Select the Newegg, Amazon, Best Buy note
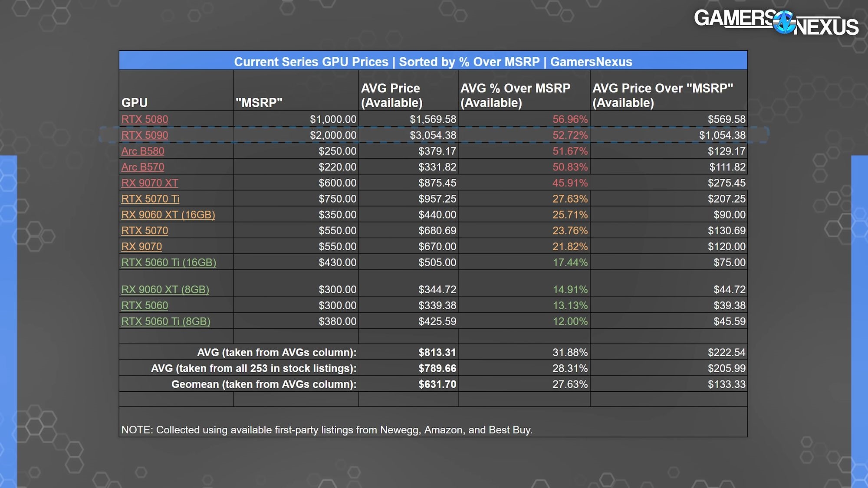This screenshot has width=868, height=488. 326,430
